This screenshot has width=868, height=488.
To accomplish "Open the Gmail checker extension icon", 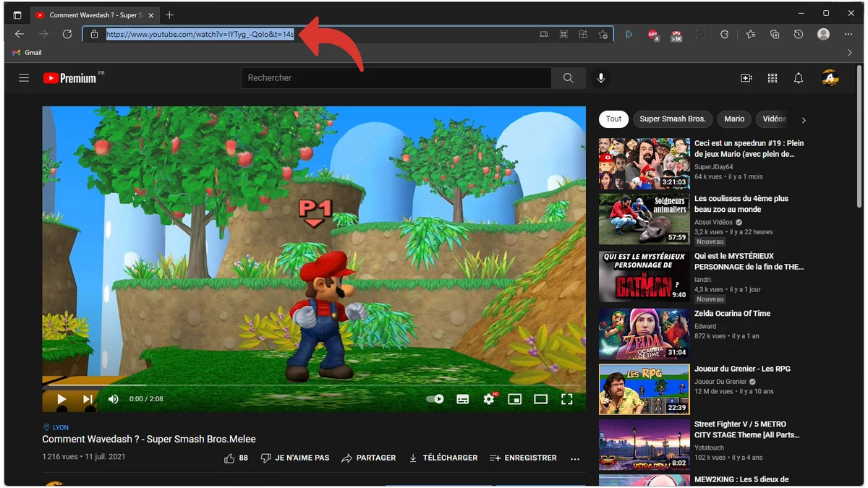I will point(676,35).
